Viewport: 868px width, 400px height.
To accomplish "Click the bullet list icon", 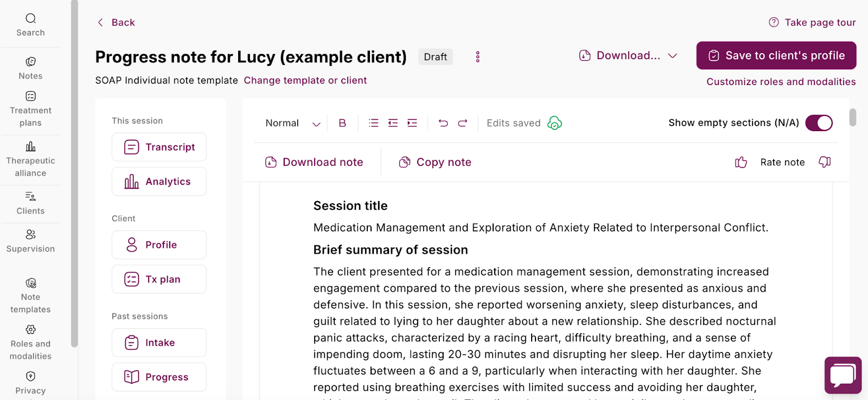I will [374, 123].
